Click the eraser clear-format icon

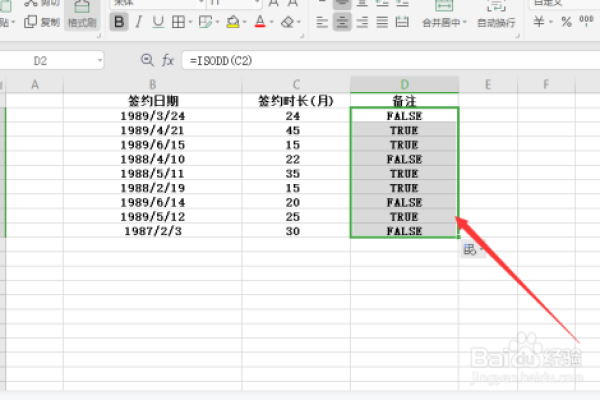pos(287,21)
